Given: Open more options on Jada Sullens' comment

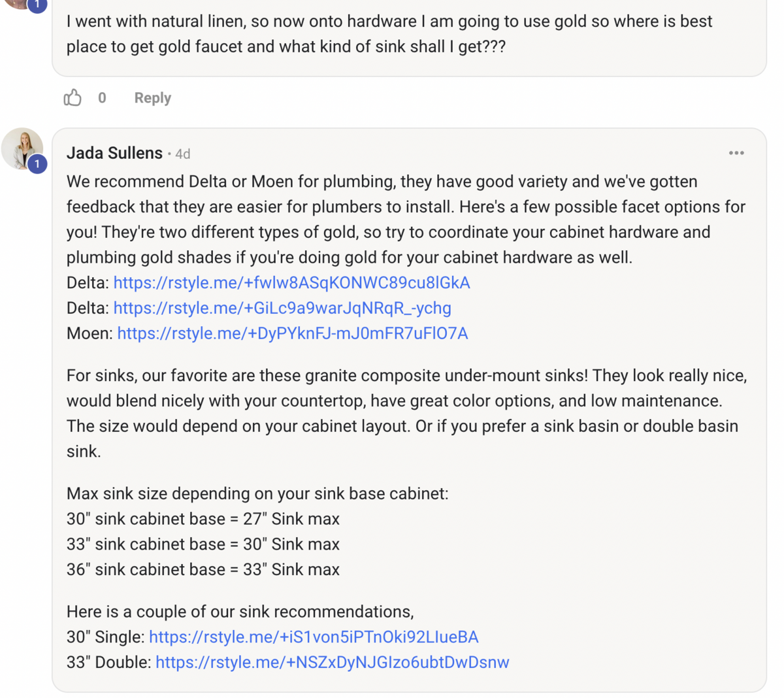Looking at the screenshot, I should 736,153.
